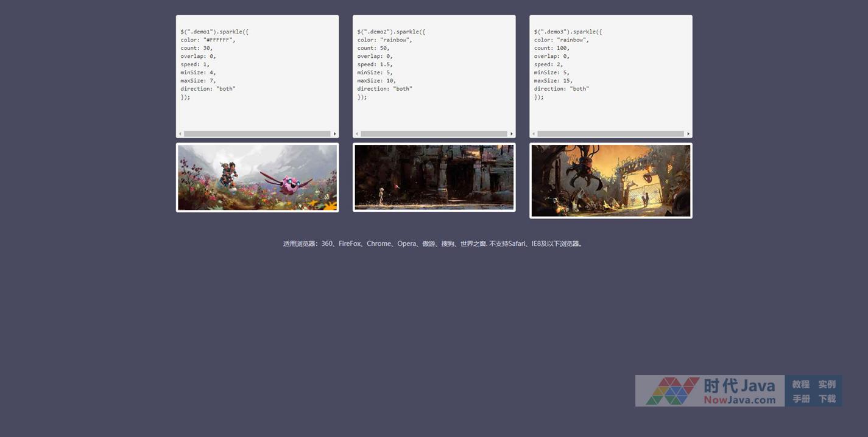The height and width of the screenshot is (437, 868).
Task: Open the 教程 link in watermark
Action: (800, 384)
